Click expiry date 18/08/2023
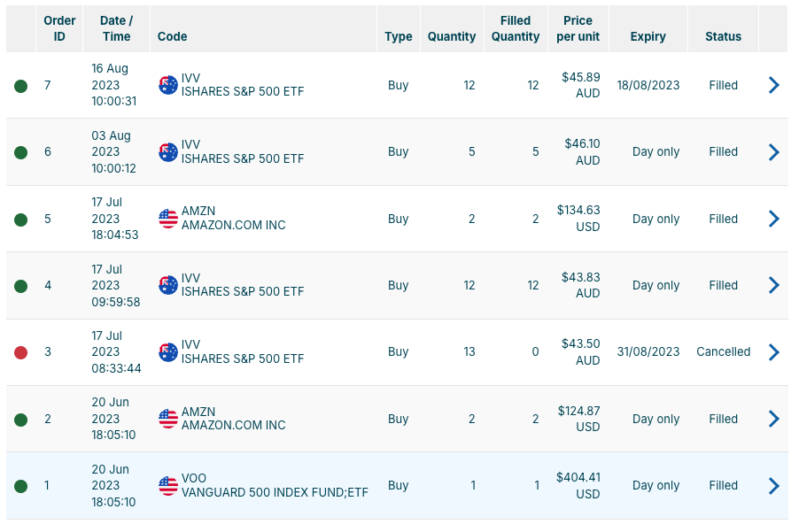The width and height of the screenshot is (799, 532). point(648,85)
